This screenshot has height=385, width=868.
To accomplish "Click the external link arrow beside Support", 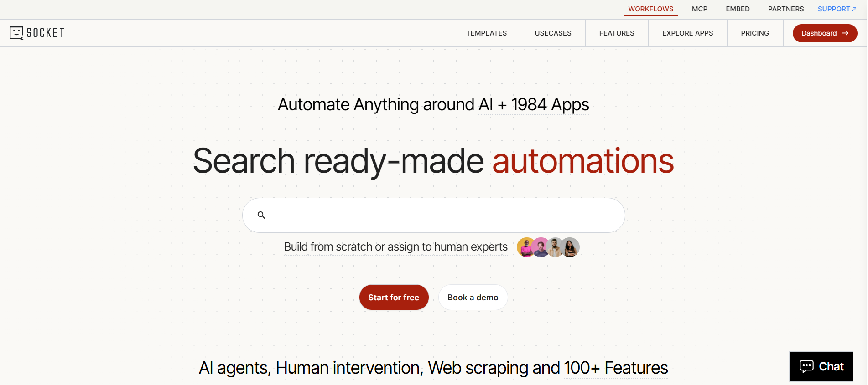I will tap(854, 9).
